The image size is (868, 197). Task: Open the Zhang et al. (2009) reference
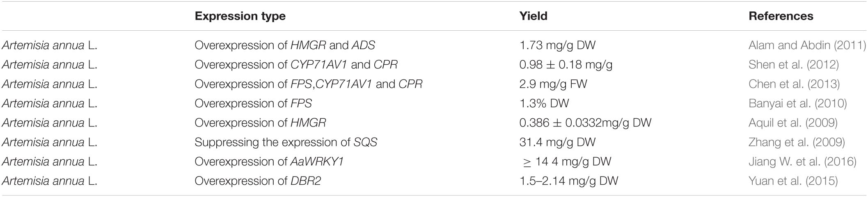click(x=797, y=142)
